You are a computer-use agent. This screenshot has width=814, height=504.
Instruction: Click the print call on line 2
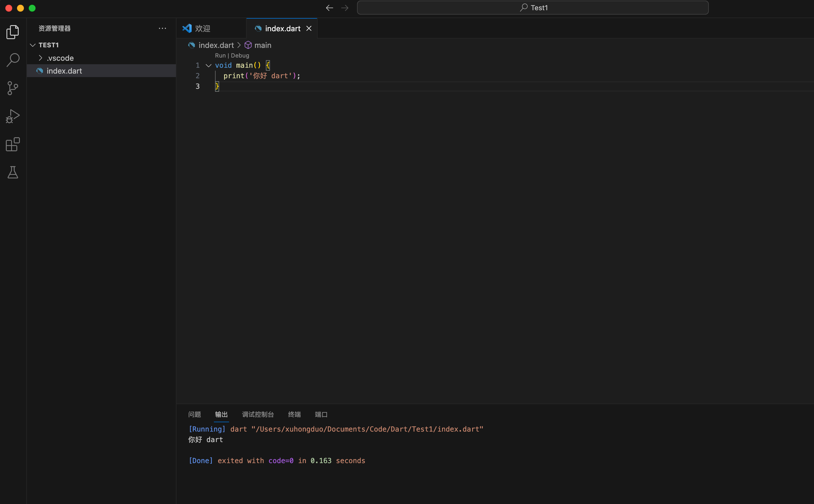pyautogui.click(x=234, y=76)
